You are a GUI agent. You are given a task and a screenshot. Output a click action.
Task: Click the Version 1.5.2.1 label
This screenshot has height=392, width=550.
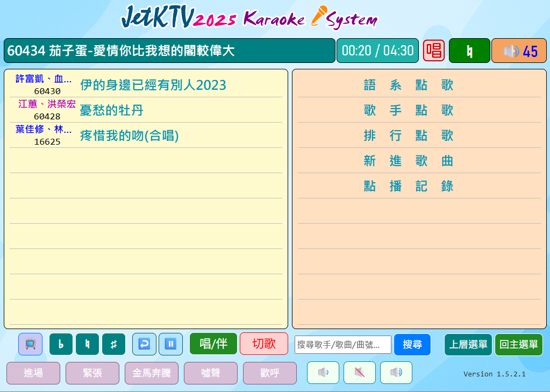[495, 374]
